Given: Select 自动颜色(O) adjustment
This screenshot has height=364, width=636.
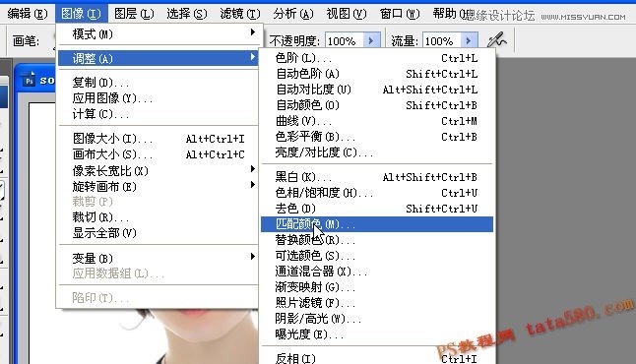Looking at the screenshot, I should pyautogui.click(x=377, y=105).
